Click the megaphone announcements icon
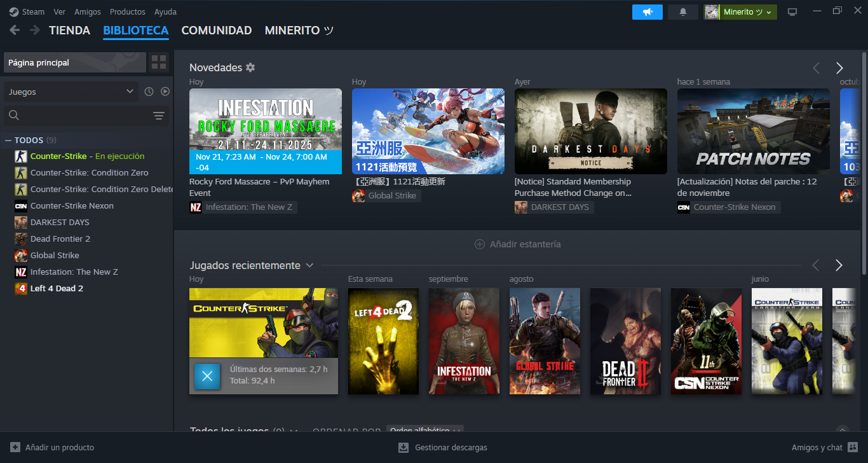 point(647,12)
